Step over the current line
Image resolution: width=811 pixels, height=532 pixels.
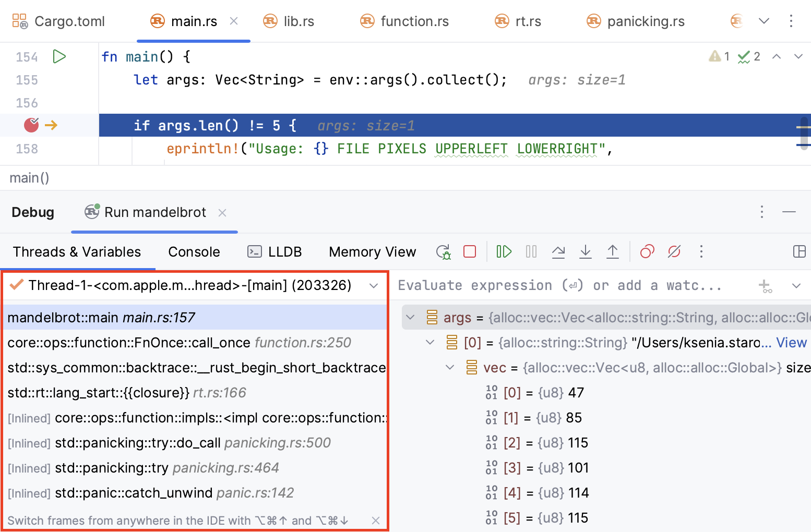point(558,252)
